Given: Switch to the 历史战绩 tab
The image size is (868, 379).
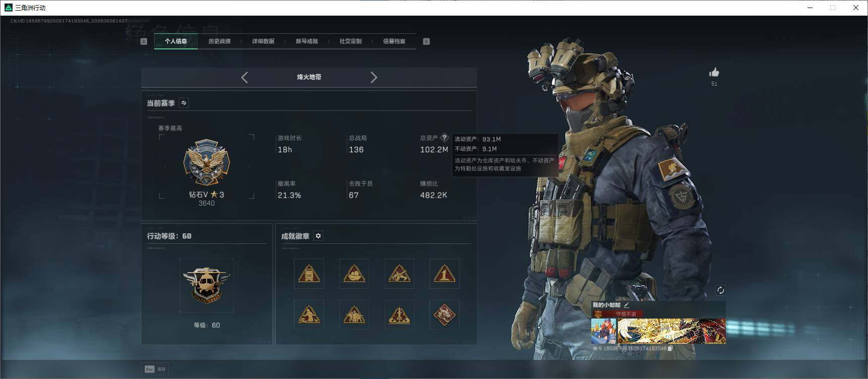Looking at the screenshot, I should (x=219, y=41).
